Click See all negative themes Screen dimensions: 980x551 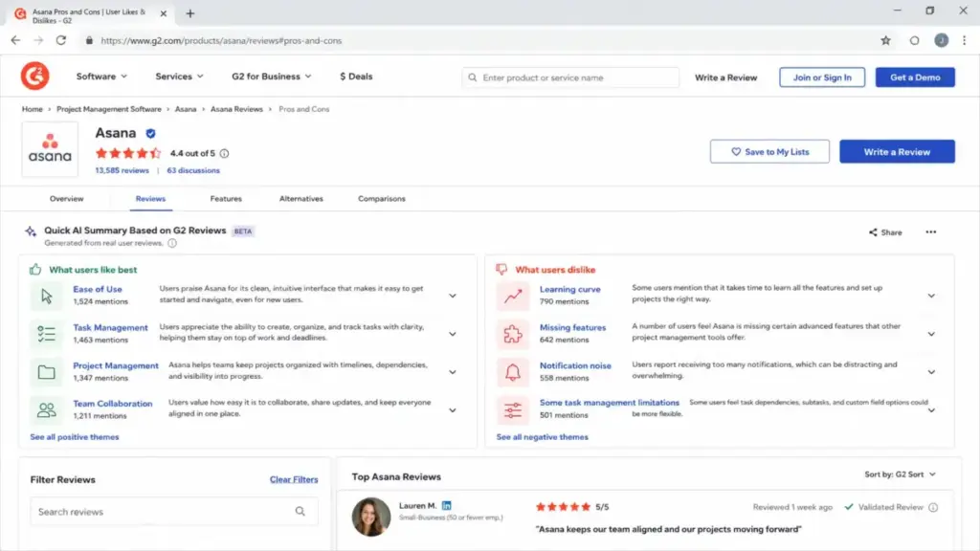[542, 437]
